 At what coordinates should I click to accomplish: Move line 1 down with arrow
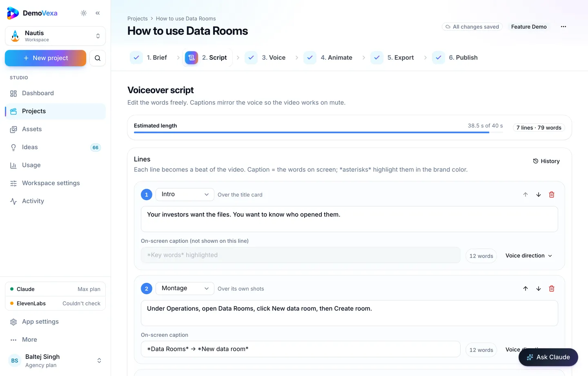coord(539,195)
